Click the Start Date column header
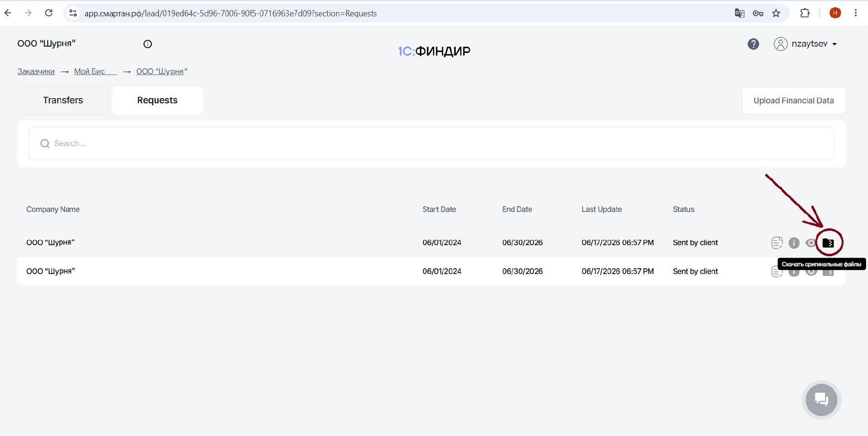The image size is (868, 436). click(439, 209)
